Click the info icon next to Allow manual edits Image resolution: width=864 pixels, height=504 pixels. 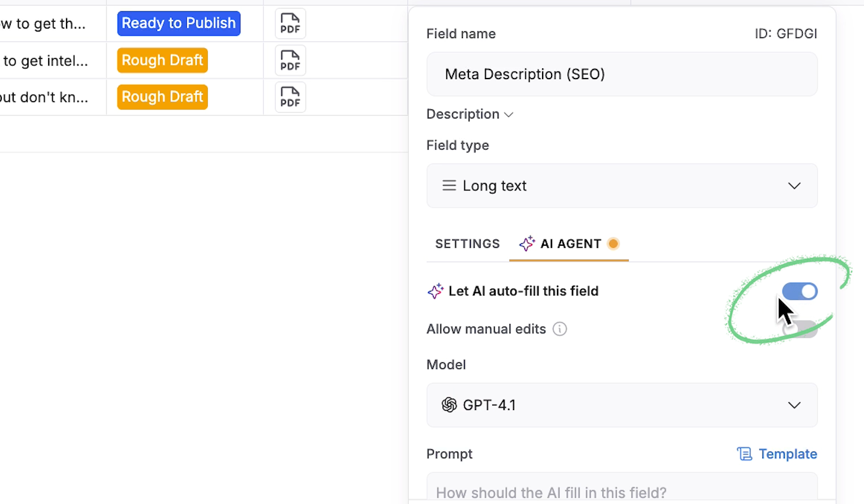coord(559,328)
